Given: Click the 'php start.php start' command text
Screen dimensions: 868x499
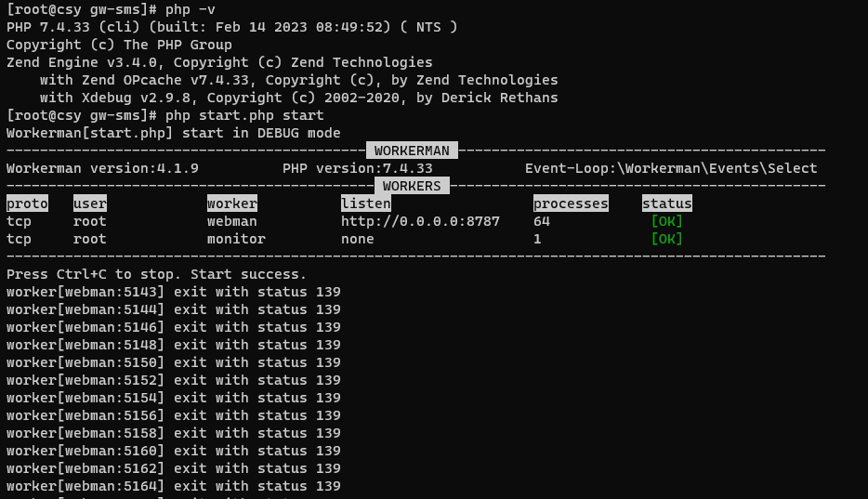Looking at the screenshot, I should pyautogui.click(x=244, y=115).
